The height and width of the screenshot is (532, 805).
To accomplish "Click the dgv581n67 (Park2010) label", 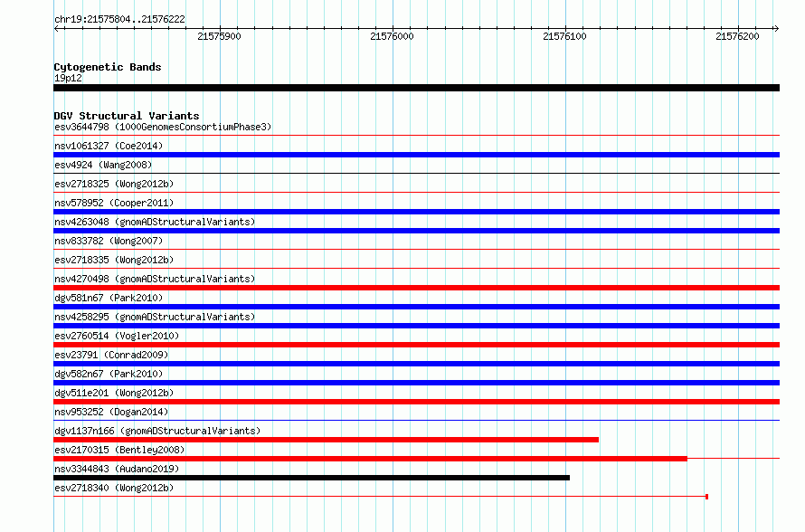I will point(109,298).
